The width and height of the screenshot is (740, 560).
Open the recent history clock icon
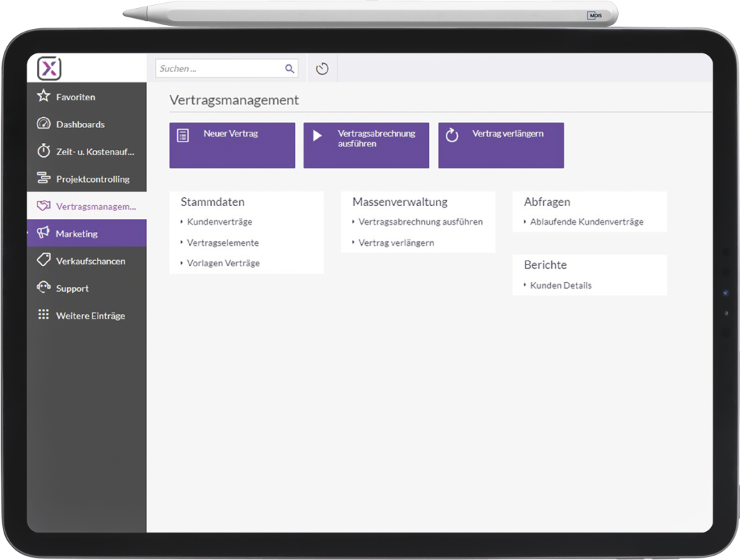pyautogui.click(x=322, y=69)
